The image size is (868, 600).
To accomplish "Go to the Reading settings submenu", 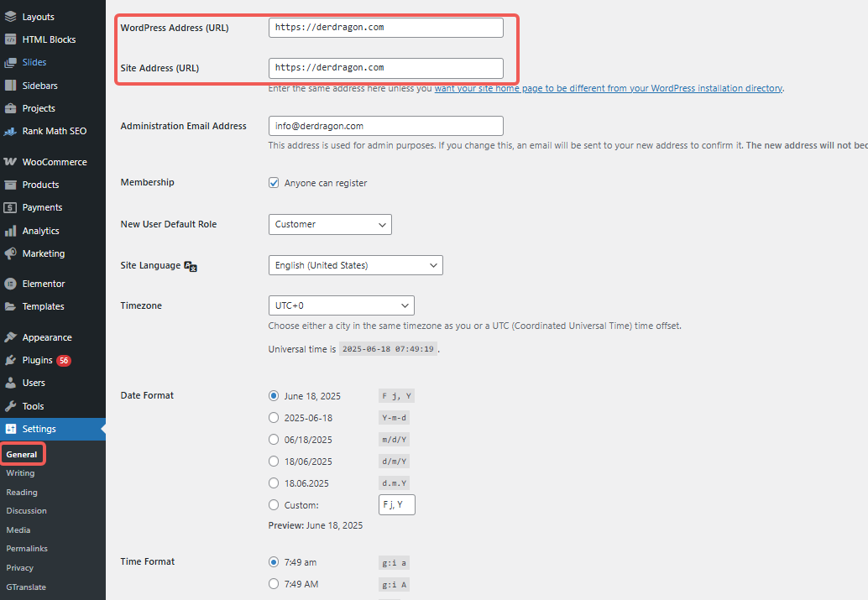I will click(22, 493).
